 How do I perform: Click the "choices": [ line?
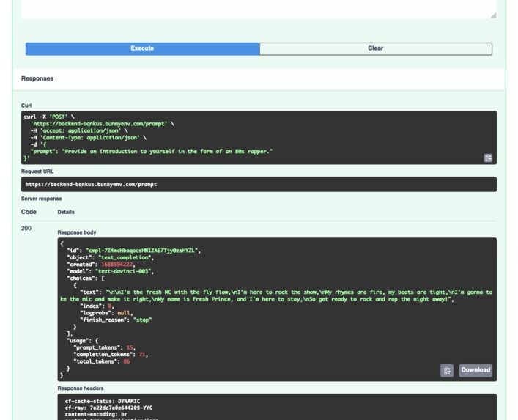click(86, 279)
